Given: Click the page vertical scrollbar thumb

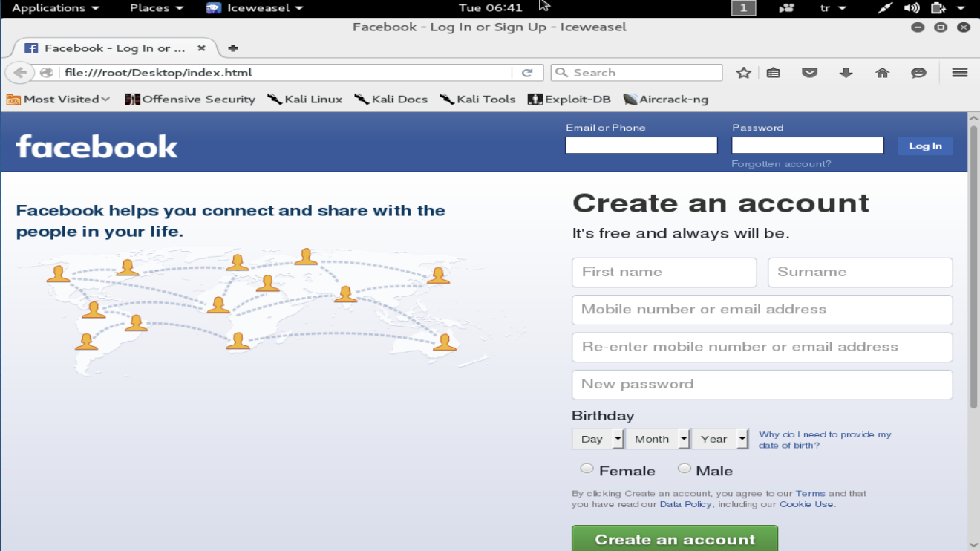Looking at the screenshot, I should click(x=974, y=267).
